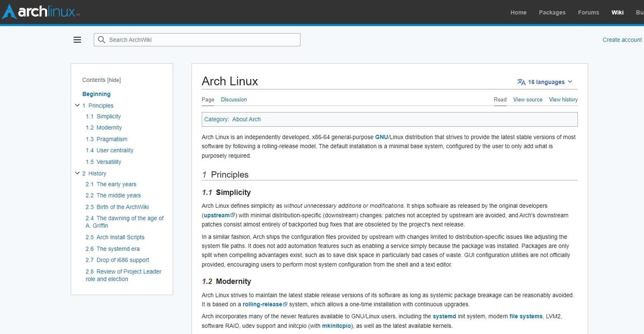The width and height of the screenshot is (644, 334).
Task: Open the GNU wiki link
Action: coord(381,137)
